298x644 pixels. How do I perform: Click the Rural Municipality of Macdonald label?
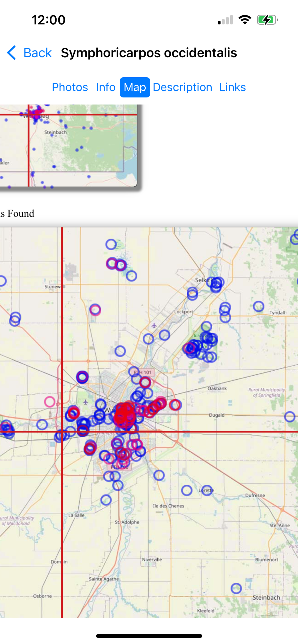17,521
